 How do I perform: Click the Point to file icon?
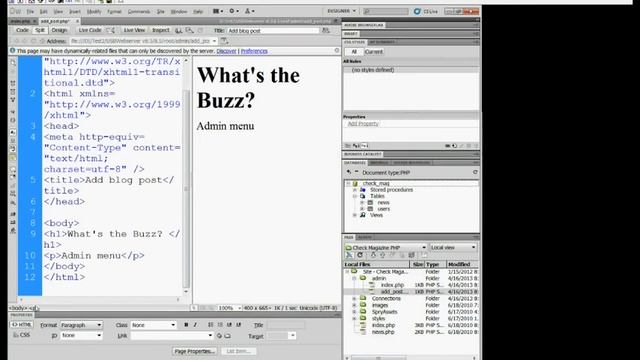click(x=220, y=336)
